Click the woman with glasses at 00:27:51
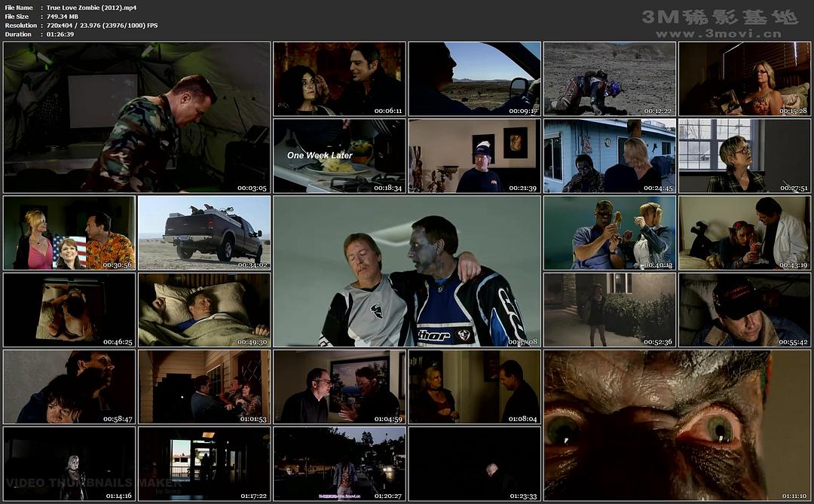Image resolution: width=814 pixels, height=504 pixels. [x=744, y=155]
